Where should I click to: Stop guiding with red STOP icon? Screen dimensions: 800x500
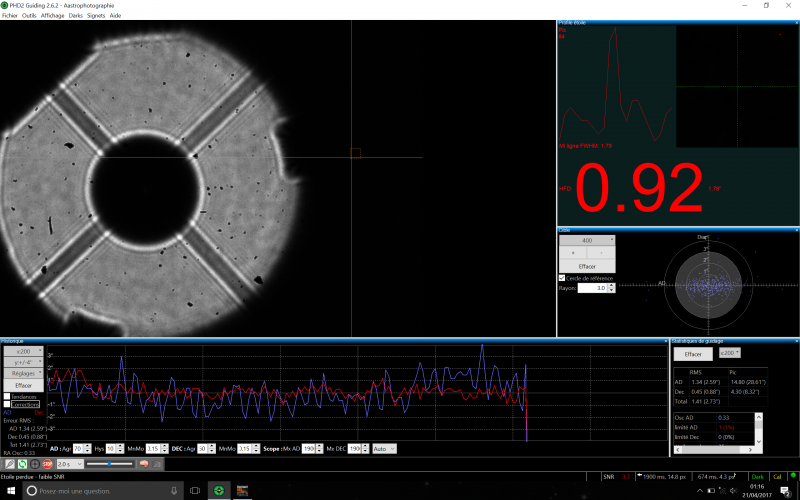47,464
